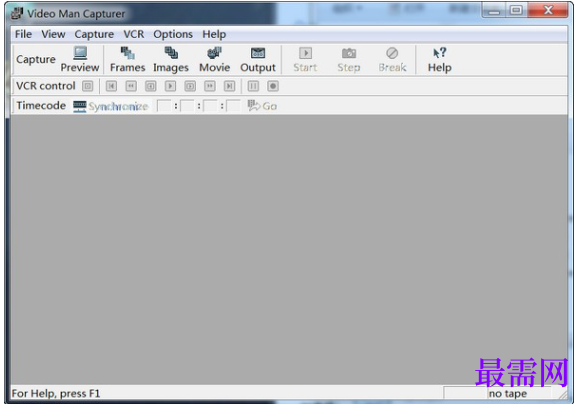Minimize the Video Man Capturer window

494,10
